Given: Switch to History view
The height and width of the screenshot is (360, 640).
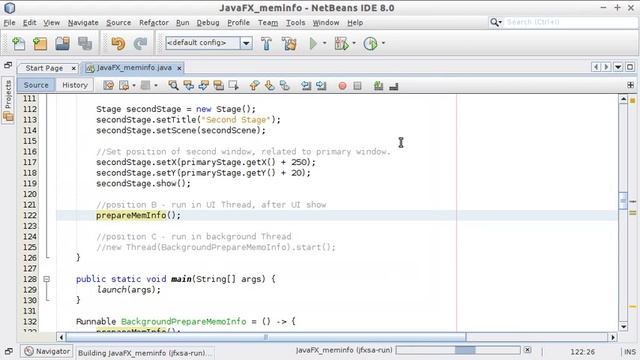Looking at the screenshot, I should pyautogui.click(x=75, y=85).
